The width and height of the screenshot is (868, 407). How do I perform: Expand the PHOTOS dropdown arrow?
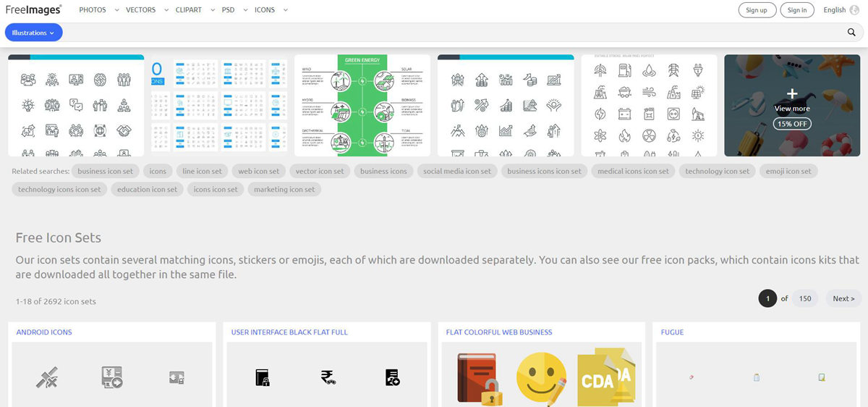(x=116, y=10)
